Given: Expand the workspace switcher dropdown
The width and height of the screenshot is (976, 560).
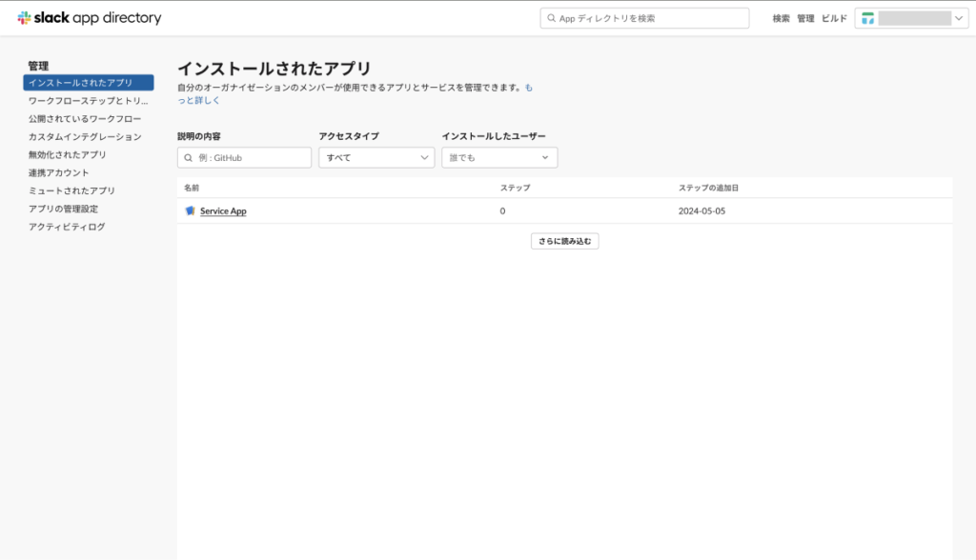Looking at the screenshot, I should pyautogui.click(x=959, y=18).
